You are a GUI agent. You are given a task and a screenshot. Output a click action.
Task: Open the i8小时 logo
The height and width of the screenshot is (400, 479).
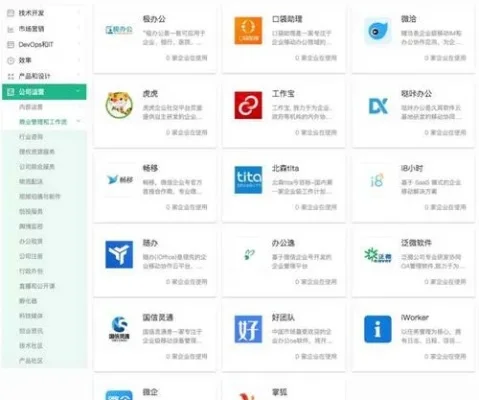377,180
